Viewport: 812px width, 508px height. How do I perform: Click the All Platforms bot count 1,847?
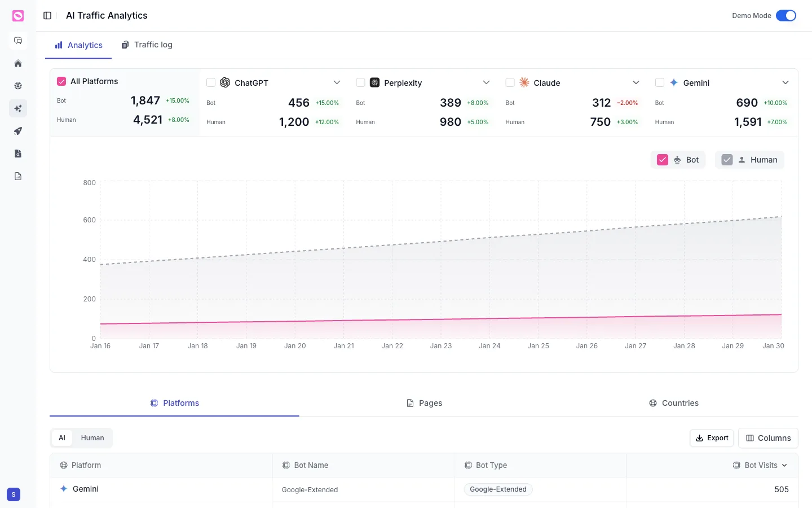coord(145,100)
